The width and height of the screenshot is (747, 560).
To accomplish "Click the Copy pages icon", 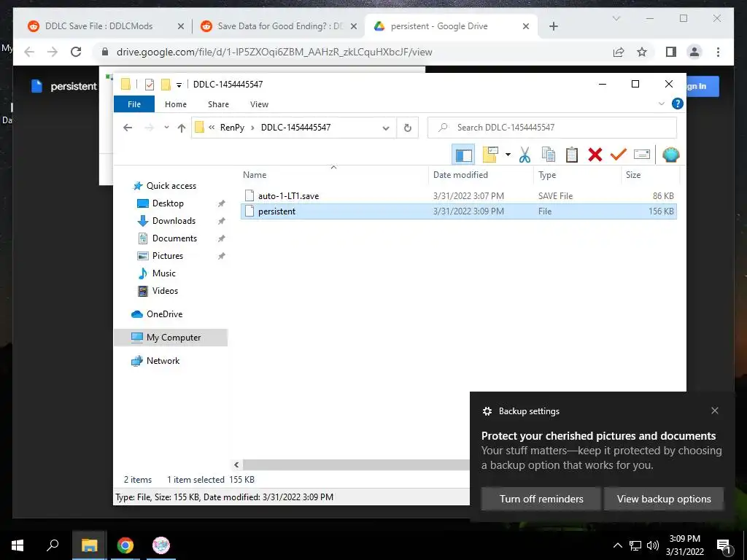I will (x=549, y=155).
